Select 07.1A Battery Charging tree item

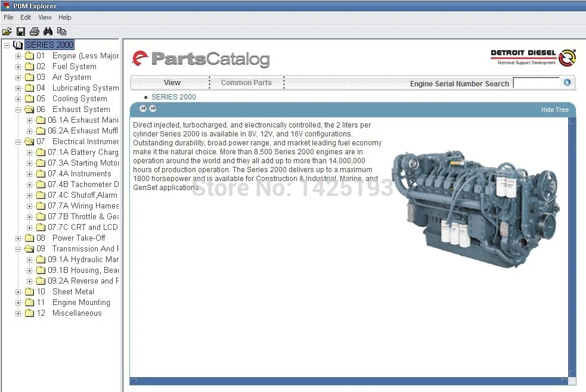pos(83,153)
